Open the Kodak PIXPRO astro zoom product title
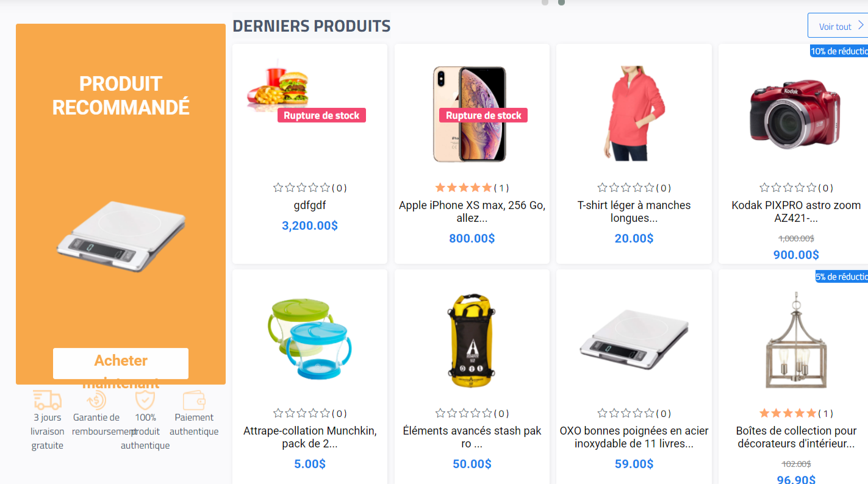868x484 pixels. point(796,212)
